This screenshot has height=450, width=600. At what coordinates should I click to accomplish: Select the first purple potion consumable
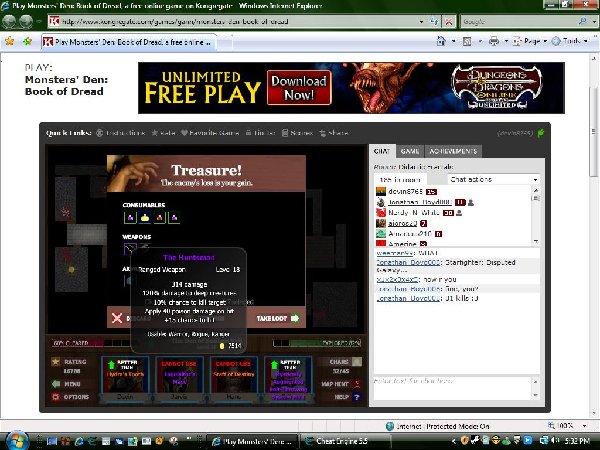[130, 218]
